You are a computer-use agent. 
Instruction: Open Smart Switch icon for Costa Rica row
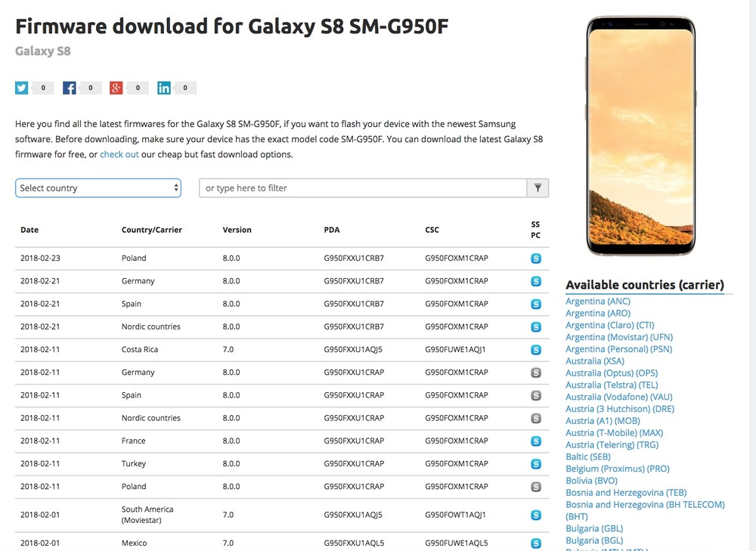pos(536,349)
